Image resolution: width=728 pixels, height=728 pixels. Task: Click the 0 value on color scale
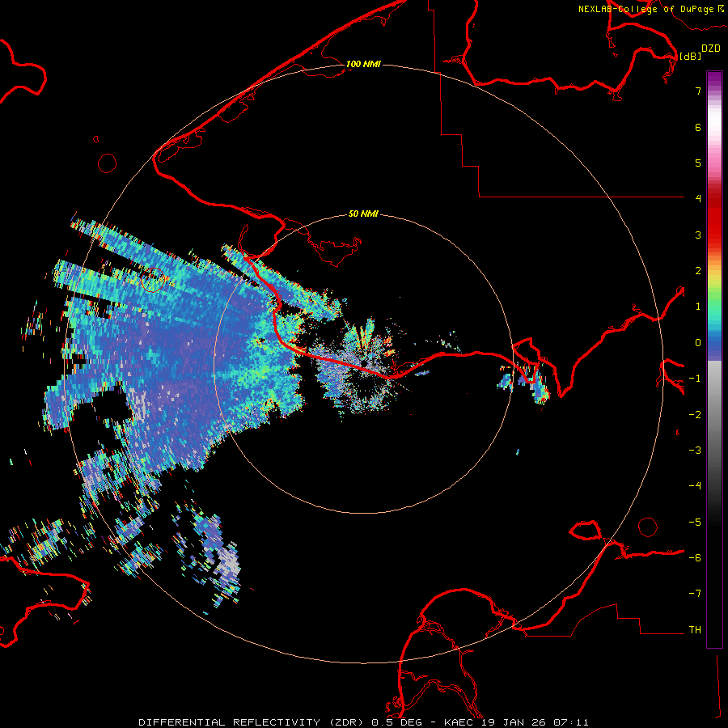pos(698,343)
